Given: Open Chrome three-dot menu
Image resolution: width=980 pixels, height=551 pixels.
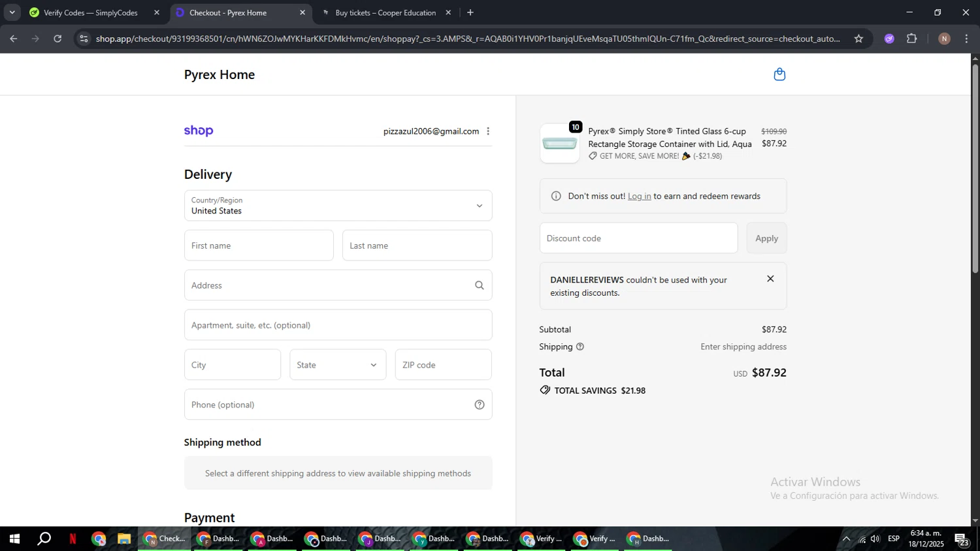Looking at the screenshot, I should 966,39.
